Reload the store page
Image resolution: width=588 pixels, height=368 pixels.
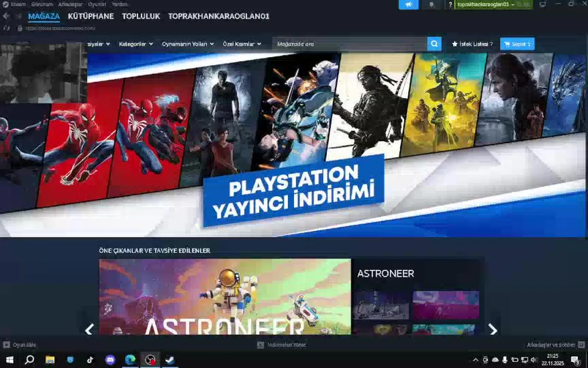coord(6,28)
